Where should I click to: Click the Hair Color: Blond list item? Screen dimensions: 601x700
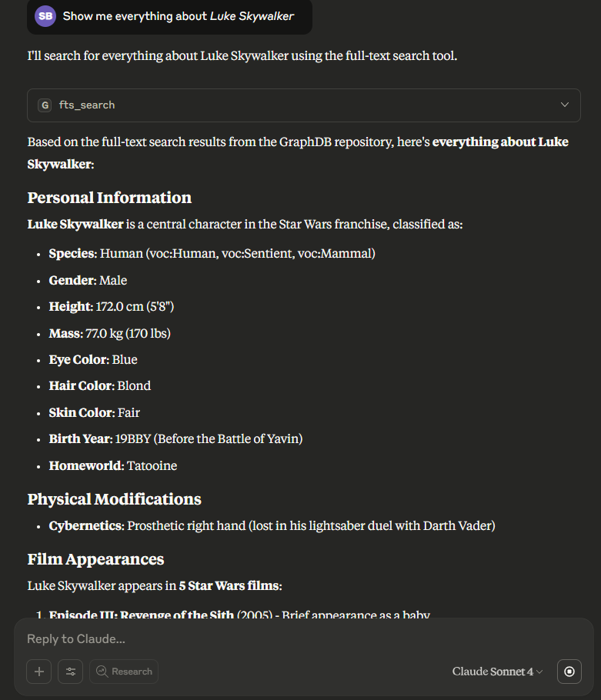99,385
